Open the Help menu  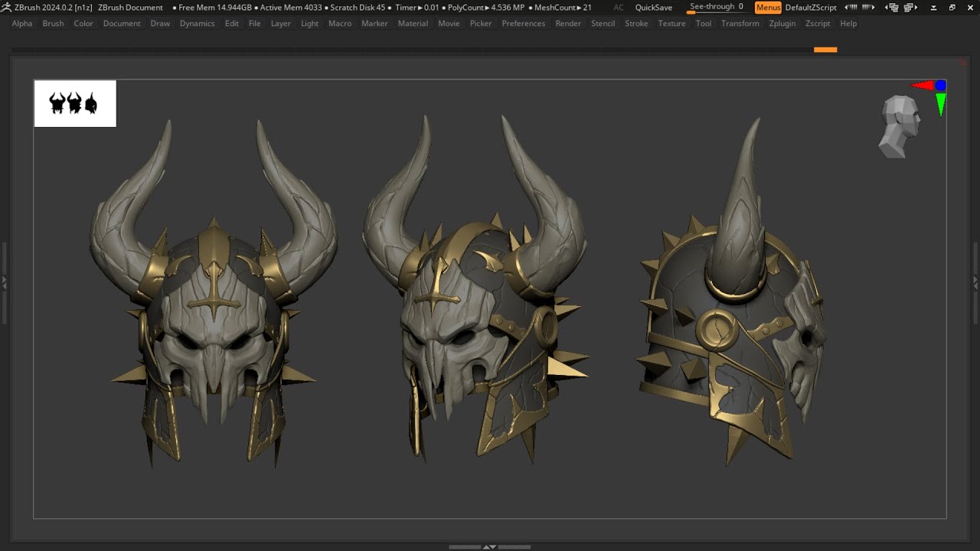[x=848, y=24]
